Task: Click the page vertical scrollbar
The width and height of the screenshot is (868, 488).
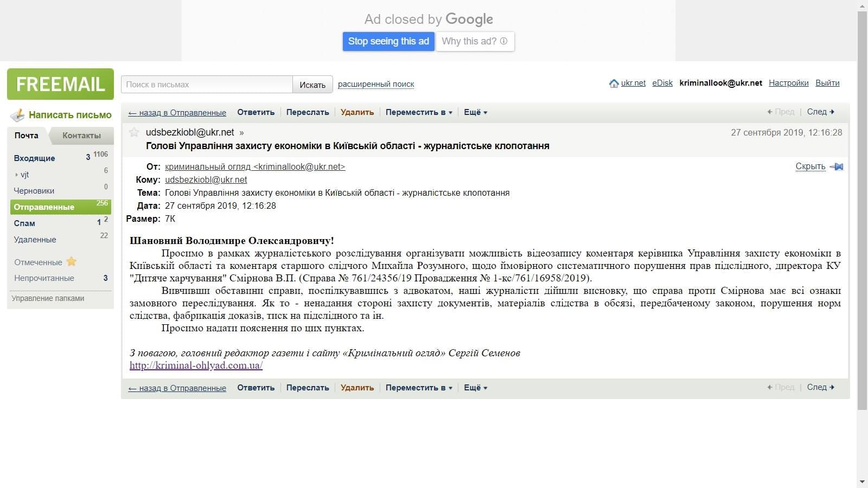Action: [862, 210]
